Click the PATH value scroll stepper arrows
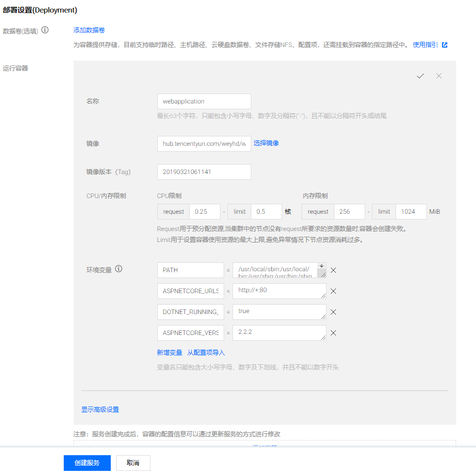The image size is (476, 474). coord(321,266)
